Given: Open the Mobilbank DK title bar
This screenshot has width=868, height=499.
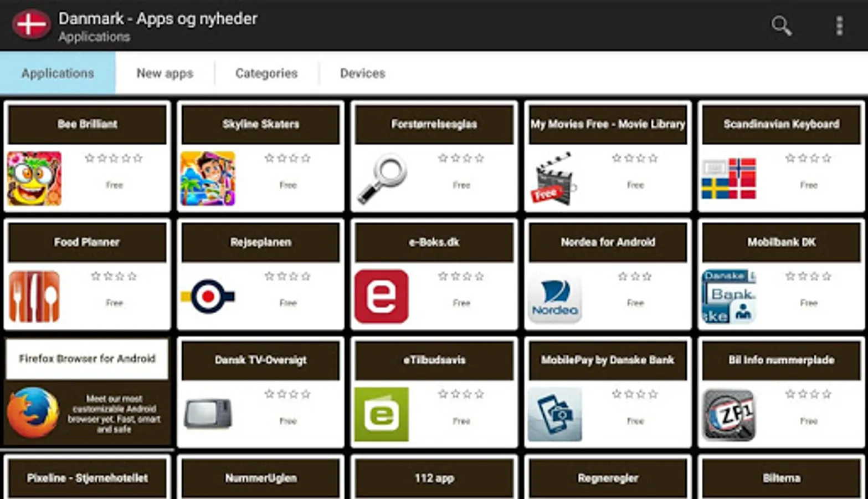Looking at the screenshot, I should [x=781, y=242].
